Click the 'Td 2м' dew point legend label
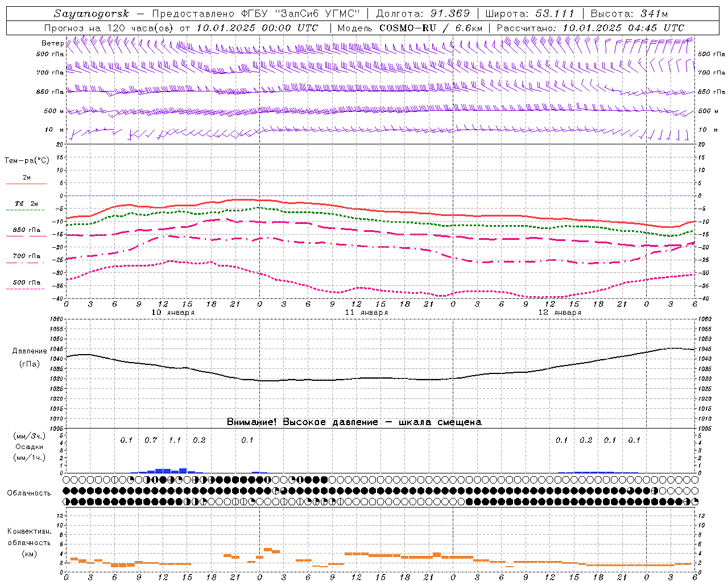 (x=27, y=203)
